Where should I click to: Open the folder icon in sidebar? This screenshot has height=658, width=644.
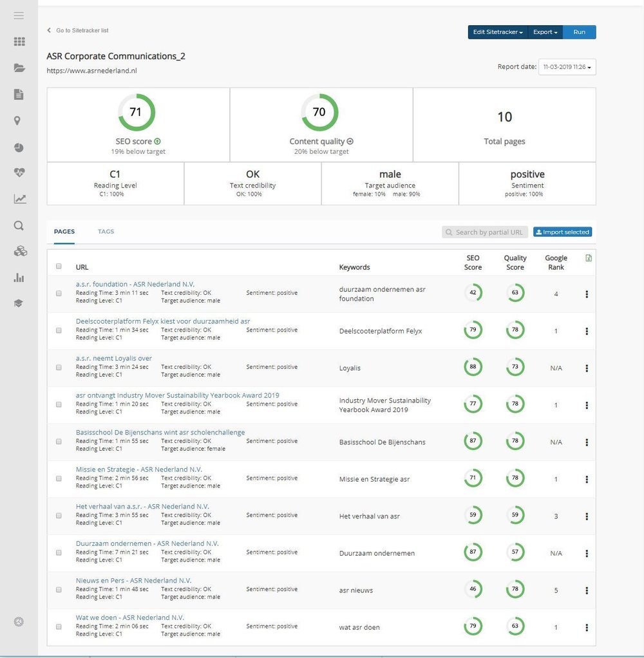point(19,68)
